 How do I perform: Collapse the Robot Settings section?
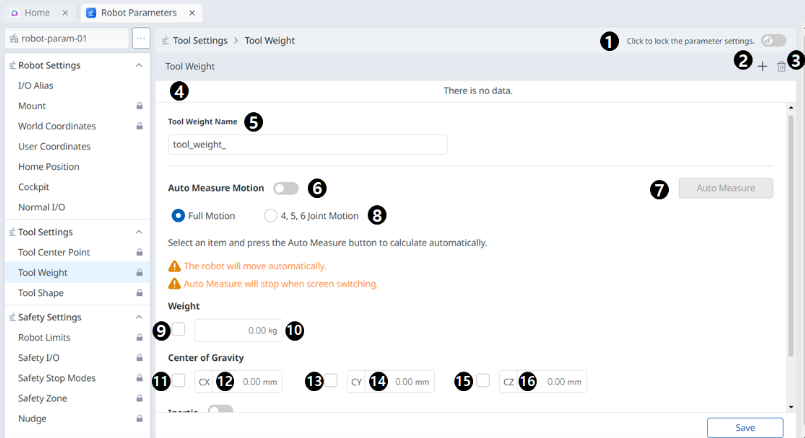138,65
